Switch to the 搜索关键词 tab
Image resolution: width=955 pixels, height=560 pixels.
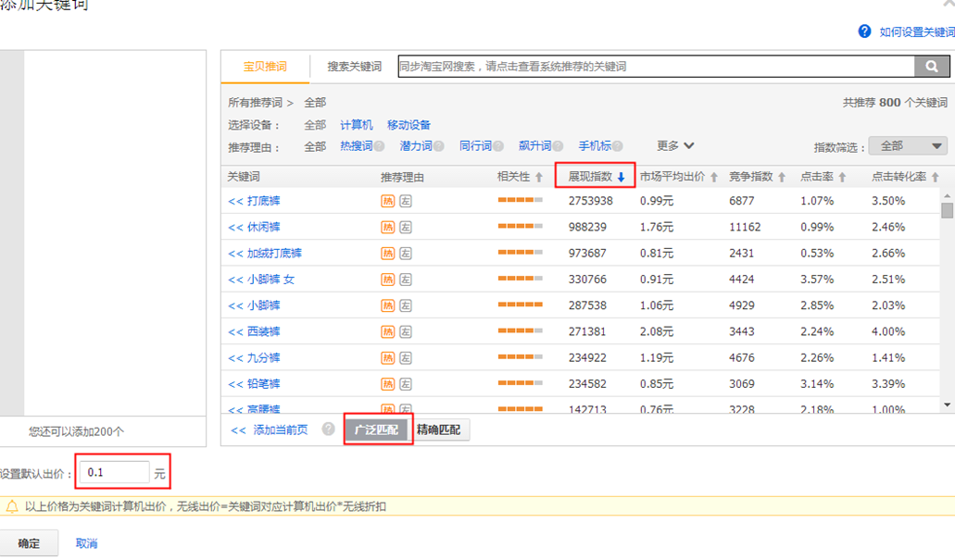(354, 67)
